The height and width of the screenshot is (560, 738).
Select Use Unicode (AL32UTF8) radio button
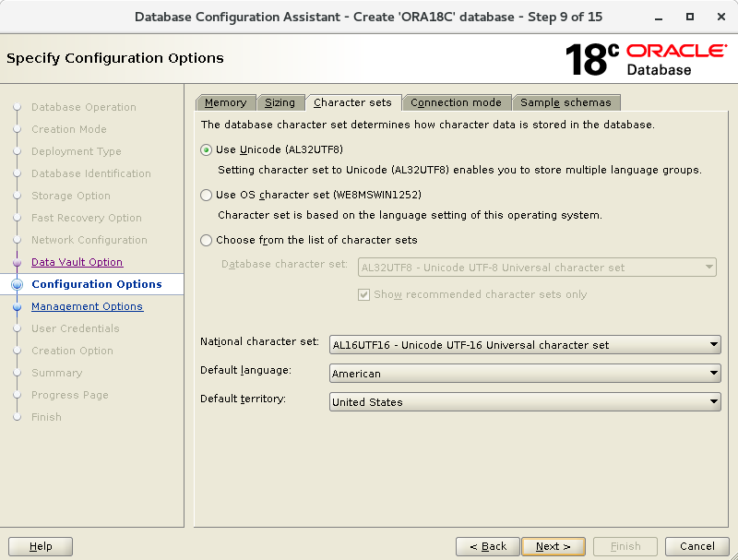tap(206, 150)
